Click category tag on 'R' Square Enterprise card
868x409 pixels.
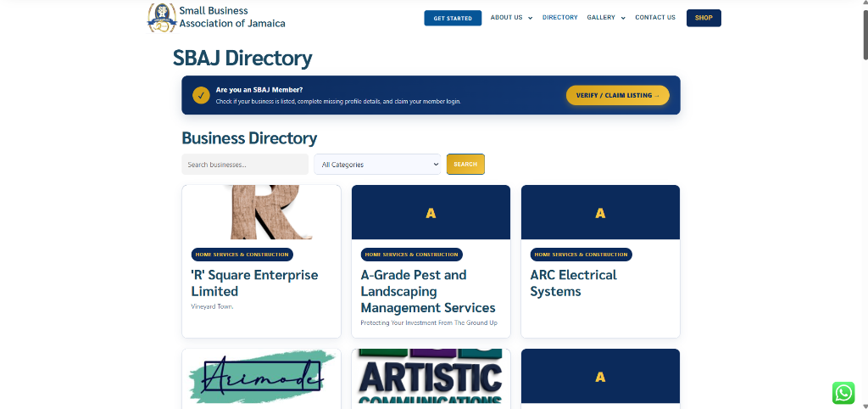coord(242,255)
